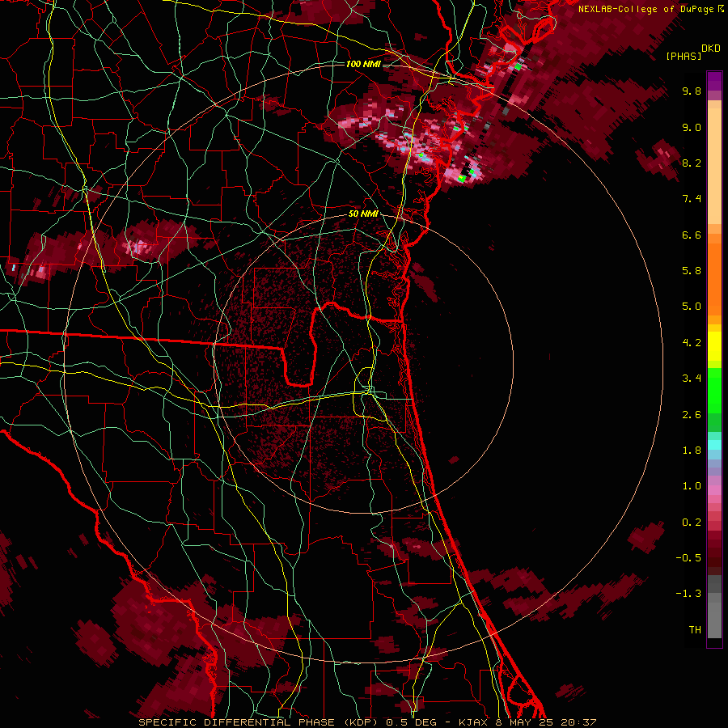Select the 50 NMI range ring label

click(x=363, y=214)
